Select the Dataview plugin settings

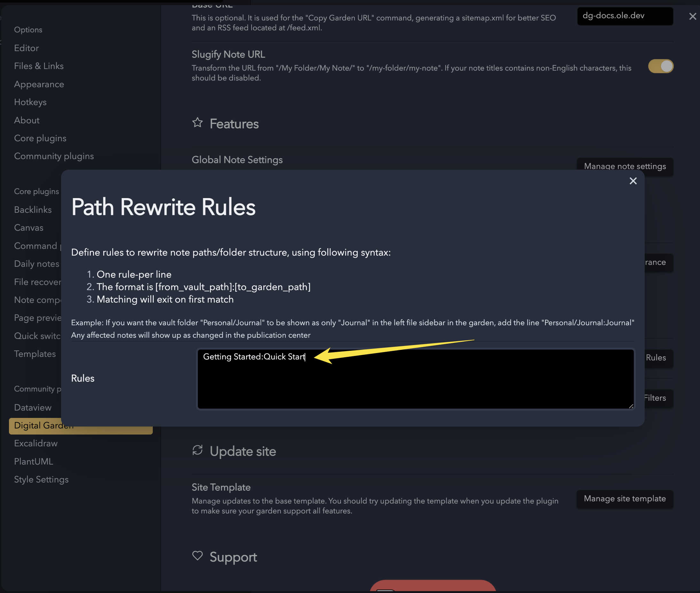(33, 407)
